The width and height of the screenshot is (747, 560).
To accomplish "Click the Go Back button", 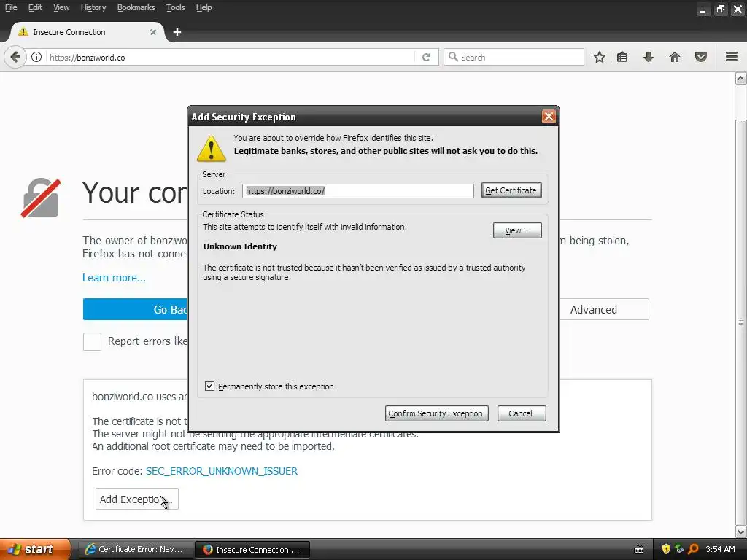I will click(x=135, y=309).
